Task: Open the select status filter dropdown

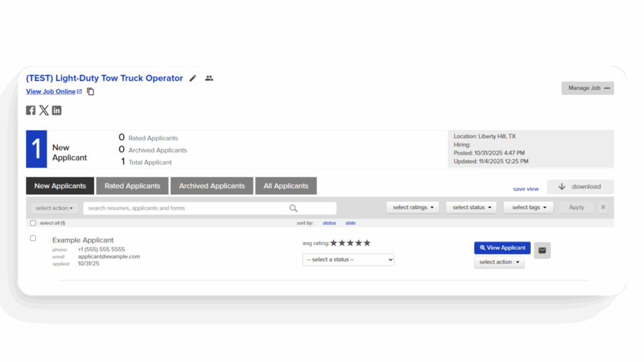Action: 471,207
